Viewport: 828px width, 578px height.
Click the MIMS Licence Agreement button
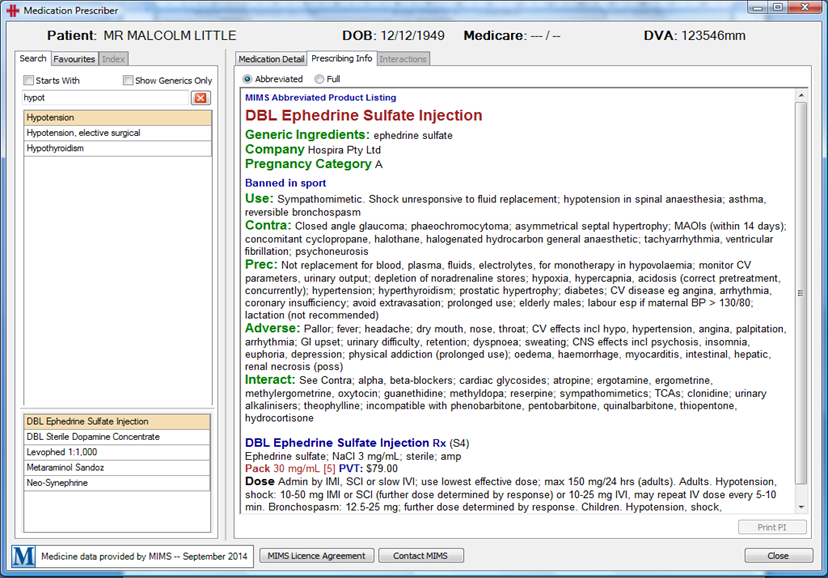coord(317,556)
